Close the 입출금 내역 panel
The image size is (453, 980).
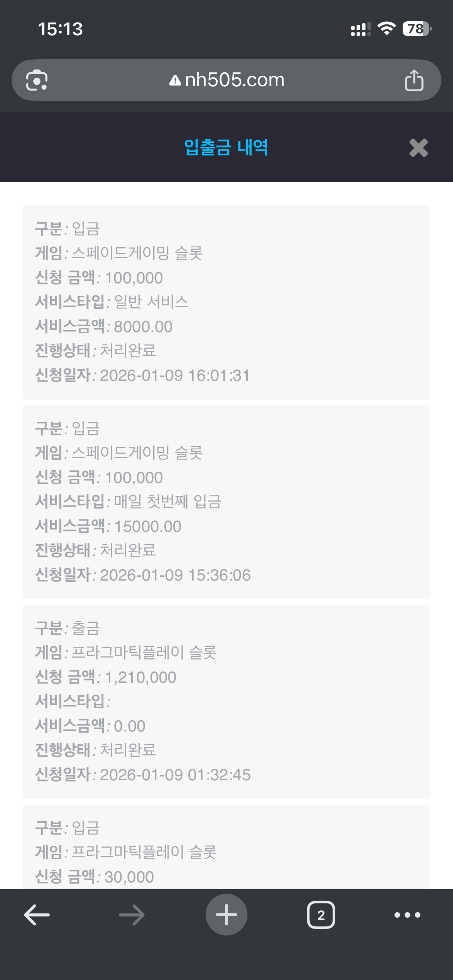click(419, 148)
